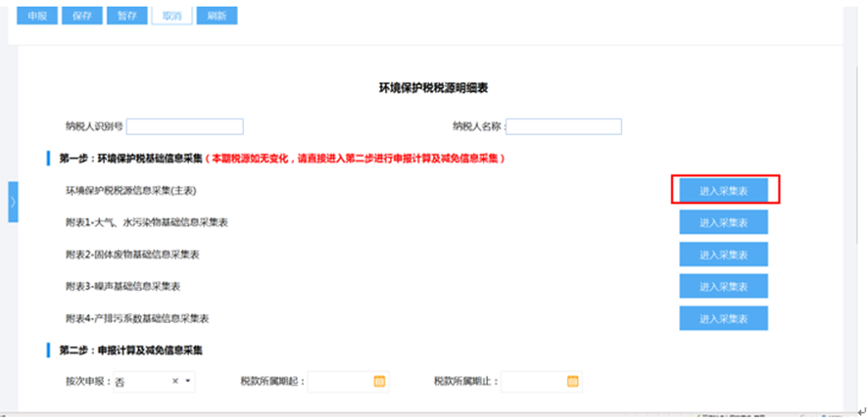Enter the 附表4 产排污系数 collection form
The width and height of the screenshot is (868, 419).
(x=724, y=318)
